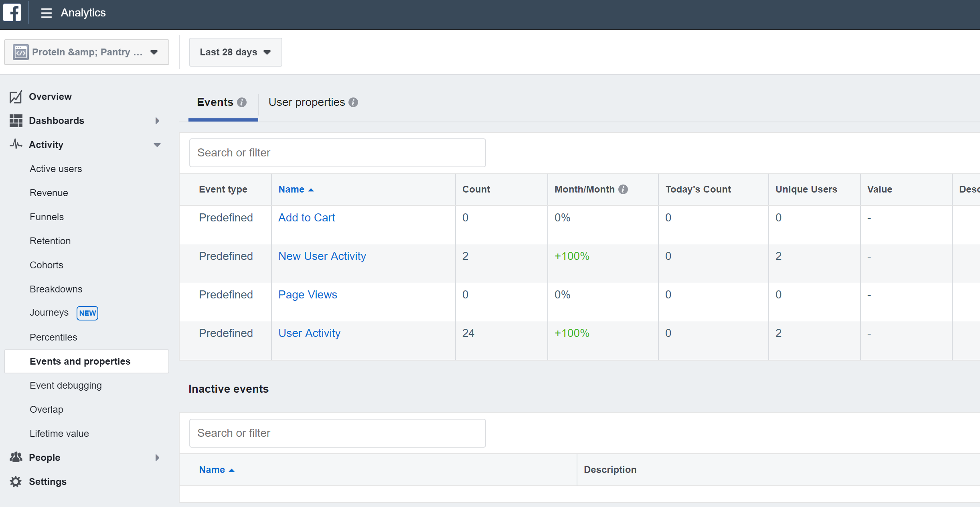980x507 pixels.
Task: Click the Settings gear icon
Action: tap(16, 482)
